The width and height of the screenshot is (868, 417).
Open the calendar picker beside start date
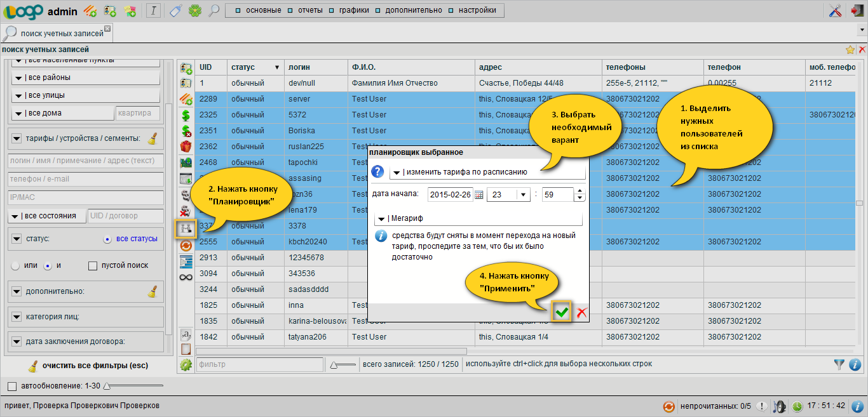coord(479,195)
